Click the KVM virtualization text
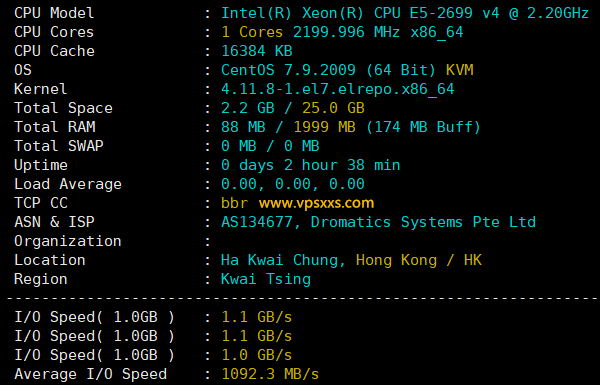The image size is (600, 385). [460, 70]
